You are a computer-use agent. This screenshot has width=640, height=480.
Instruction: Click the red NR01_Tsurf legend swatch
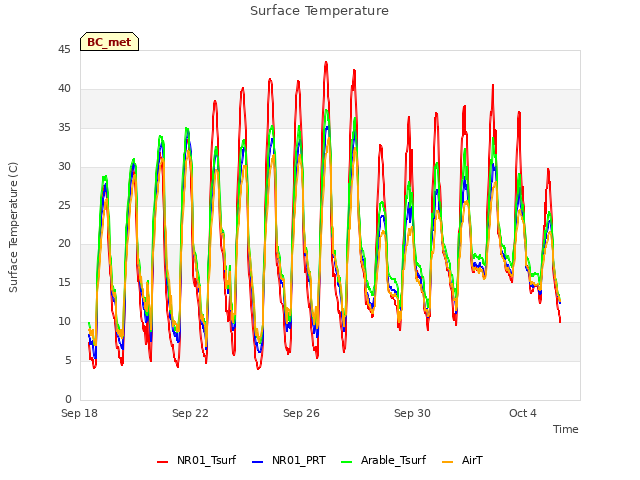[x=162, y=462]
